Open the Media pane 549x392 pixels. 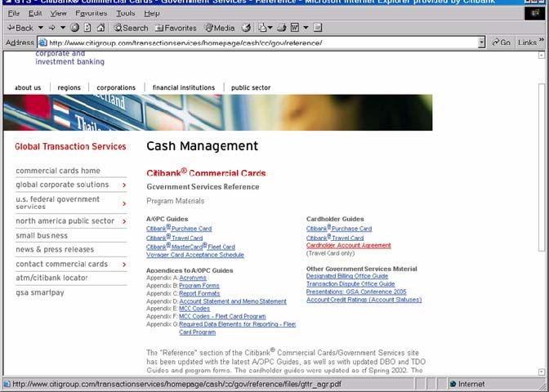220,28
